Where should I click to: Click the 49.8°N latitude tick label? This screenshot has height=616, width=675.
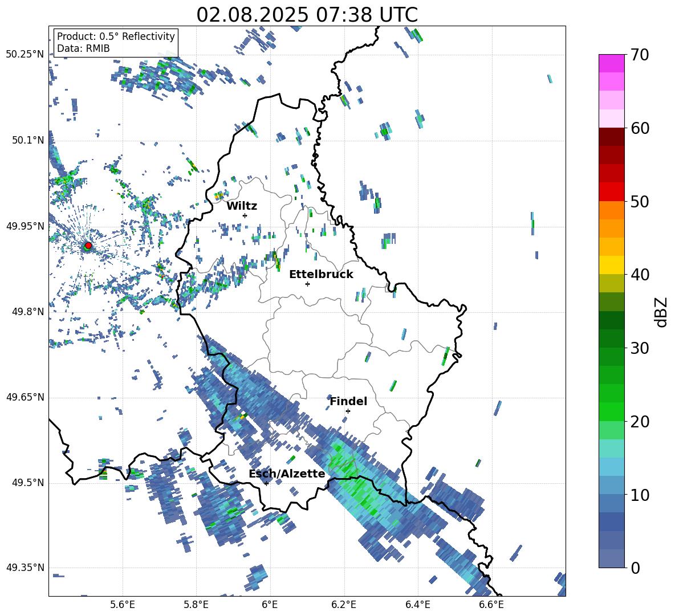(28, 312)
